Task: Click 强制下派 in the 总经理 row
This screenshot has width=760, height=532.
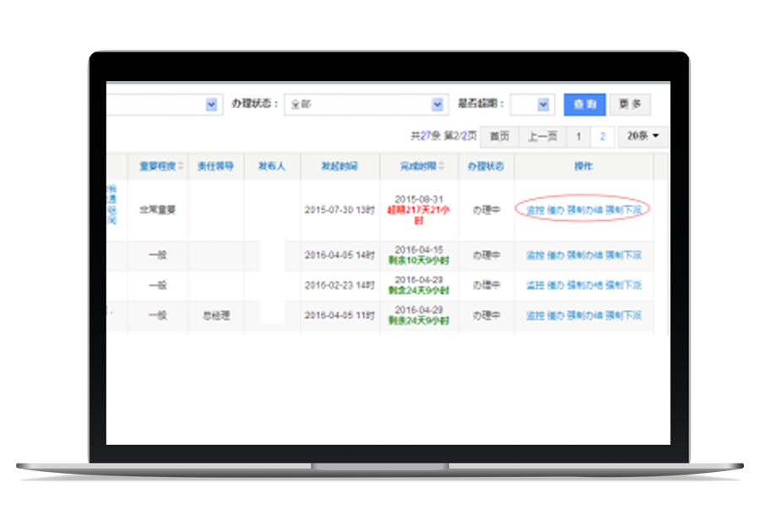Action: pyautogui.click(x=623, y=316)
